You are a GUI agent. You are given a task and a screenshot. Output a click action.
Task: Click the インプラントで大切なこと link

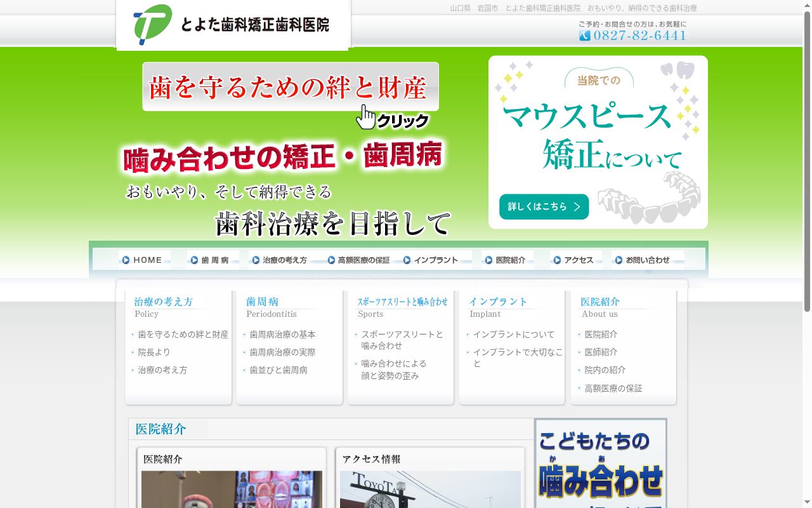(x=518, y=358)
